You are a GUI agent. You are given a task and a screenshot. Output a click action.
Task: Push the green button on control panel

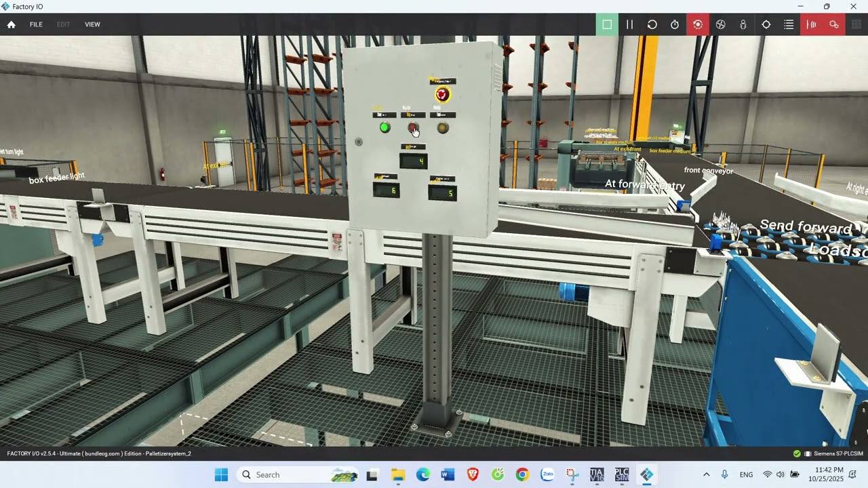click(384, 127)
